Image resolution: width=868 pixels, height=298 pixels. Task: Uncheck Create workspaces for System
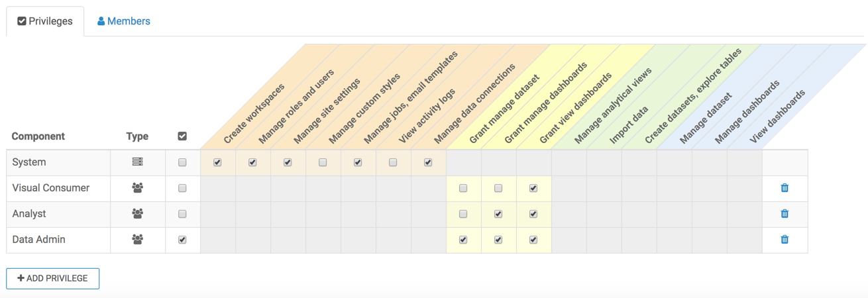click(217, 162)
